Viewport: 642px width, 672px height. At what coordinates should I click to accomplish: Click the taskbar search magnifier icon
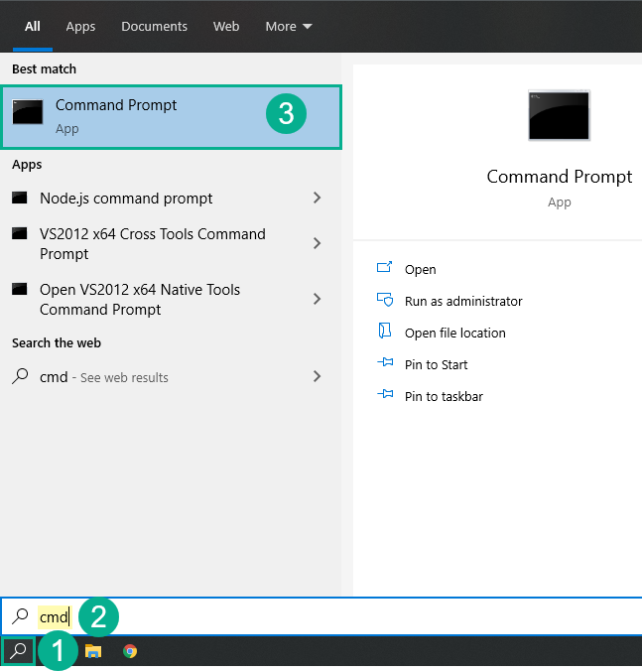coord(18,652)
